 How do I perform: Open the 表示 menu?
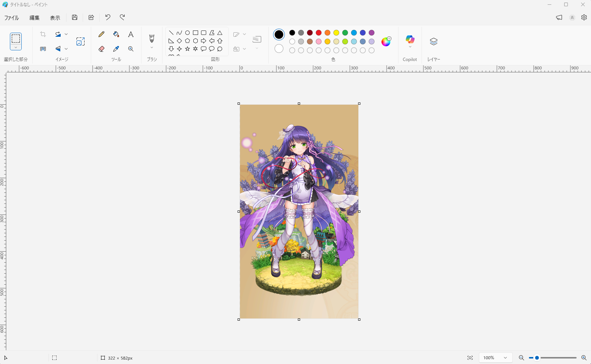(55, 18)
